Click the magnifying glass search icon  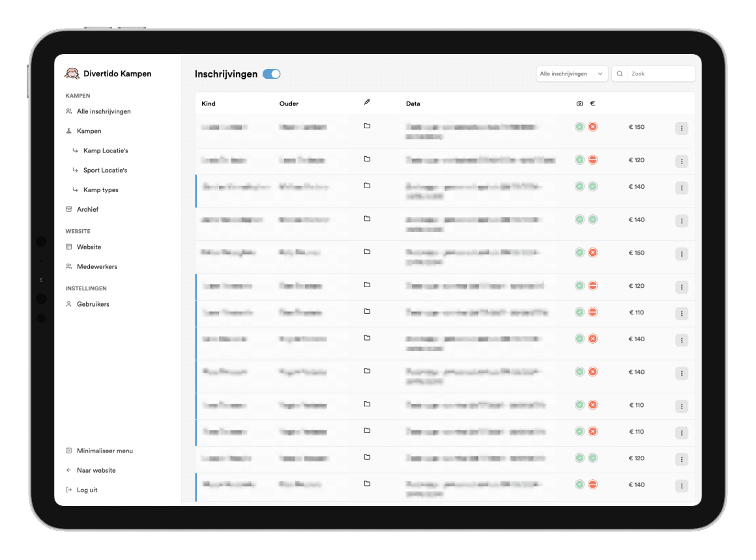[x=620, y=74]
